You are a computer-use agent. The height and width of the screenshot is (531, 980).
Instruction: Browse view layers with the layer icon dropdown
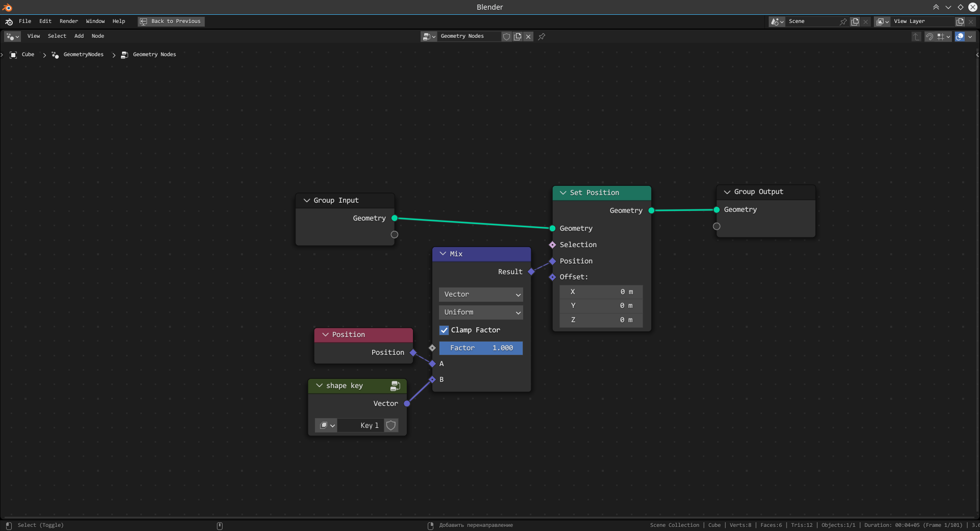click(x=883, y=21)
